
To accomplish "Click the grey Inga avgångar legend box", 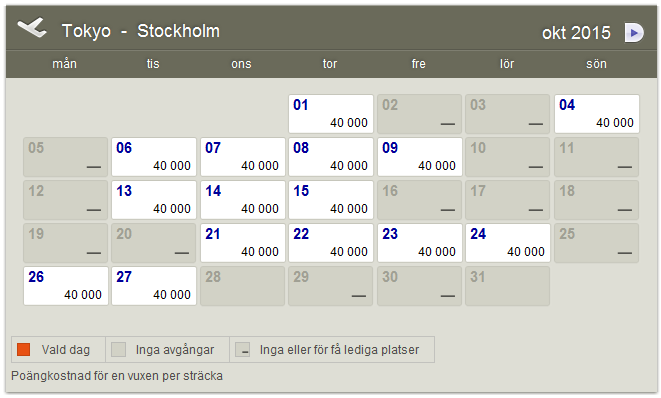I will [118, 350].
